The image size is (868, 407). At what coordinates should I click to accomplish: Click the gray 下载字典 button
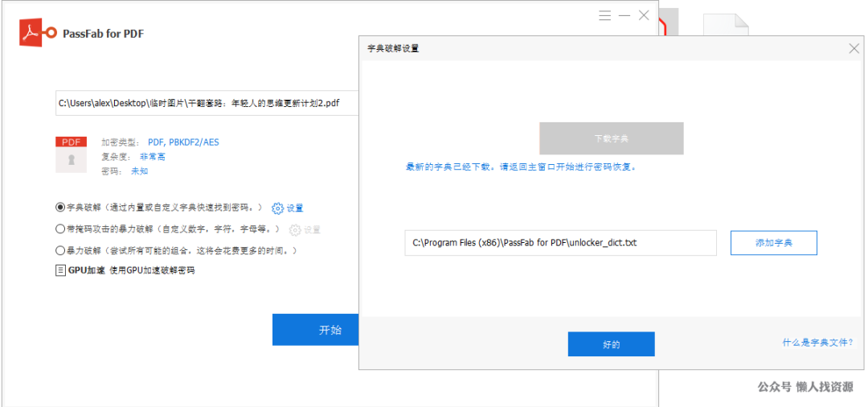(611, 138)
